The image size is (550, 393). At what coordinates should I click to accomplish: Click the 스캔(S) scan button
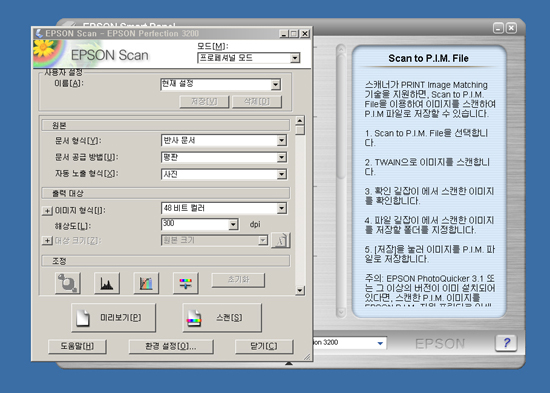[222, 318]
